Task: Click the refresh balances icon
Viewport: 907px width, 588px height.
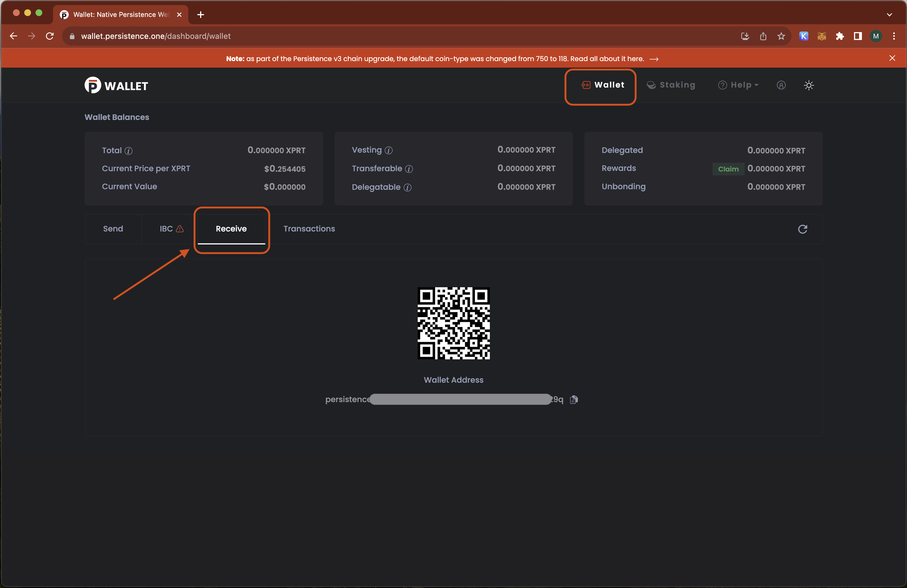Action: tap(803, 229)
